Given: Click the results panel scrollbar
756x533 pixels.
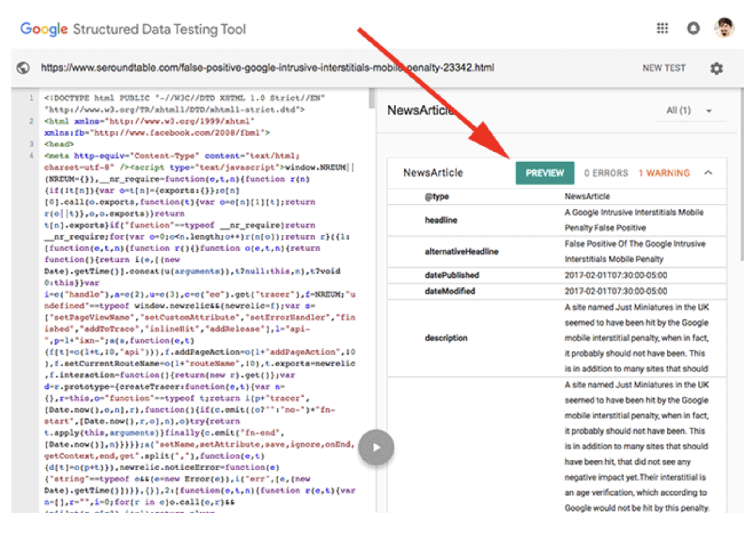Looking at the screenshot, I should (742, 175).
